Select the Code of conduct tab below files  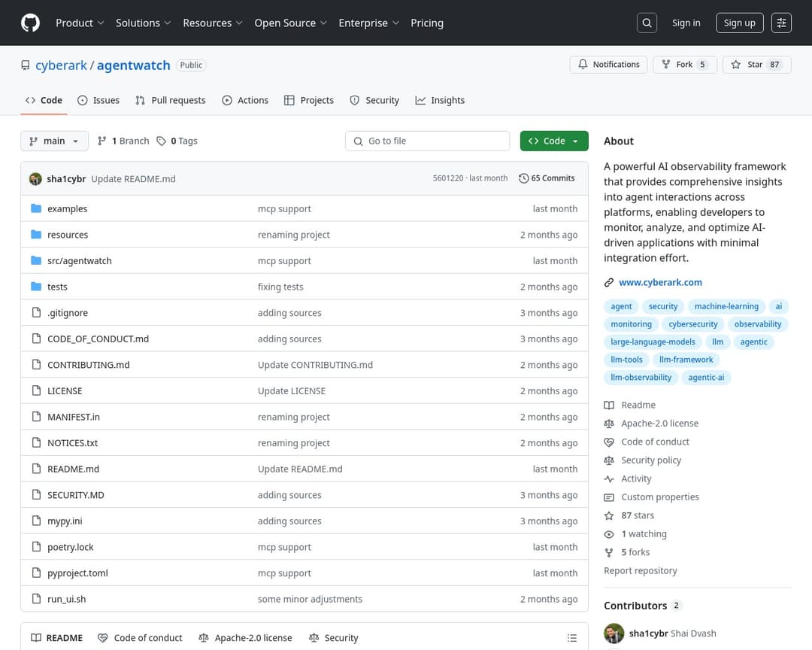141,638
